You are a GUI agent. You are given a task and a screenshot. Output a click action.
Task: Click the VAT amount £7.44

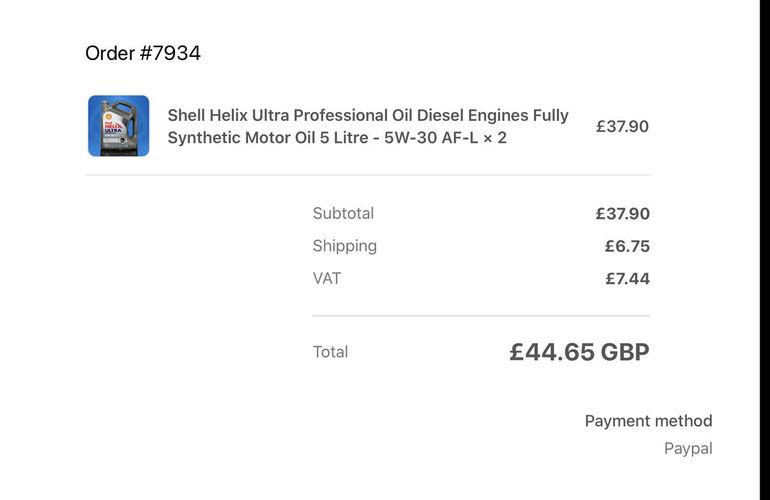628,278
